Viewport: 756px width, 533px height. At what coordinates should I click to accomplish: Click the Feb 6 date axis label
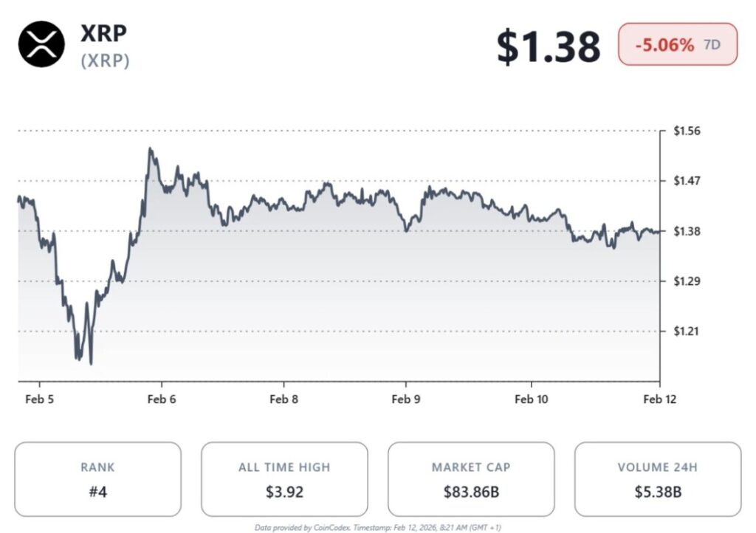[161, 399]
